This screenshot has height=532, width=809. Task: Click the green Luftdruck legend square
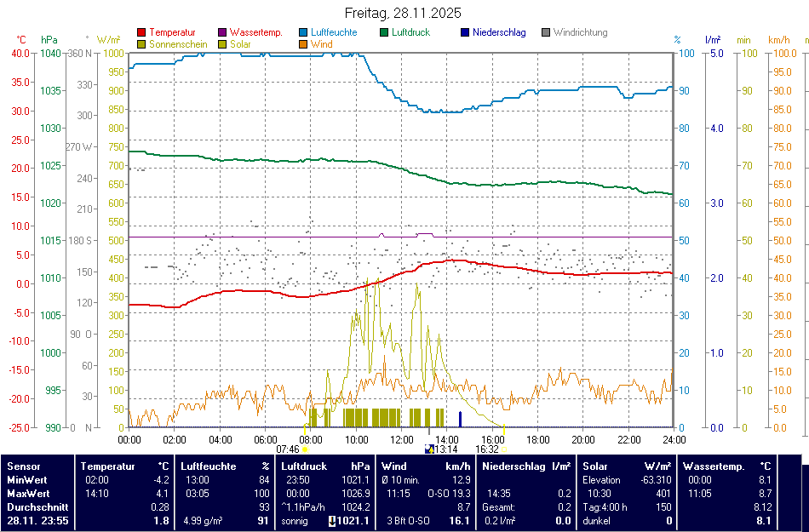(385, 33)
